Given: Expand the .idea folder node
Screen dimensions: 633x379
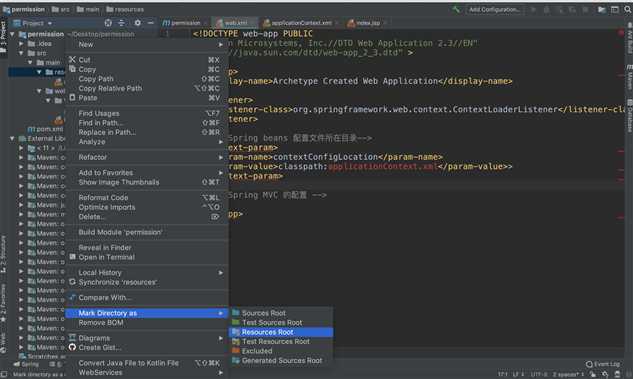Looking at the screenshot, I should (21, 44).
